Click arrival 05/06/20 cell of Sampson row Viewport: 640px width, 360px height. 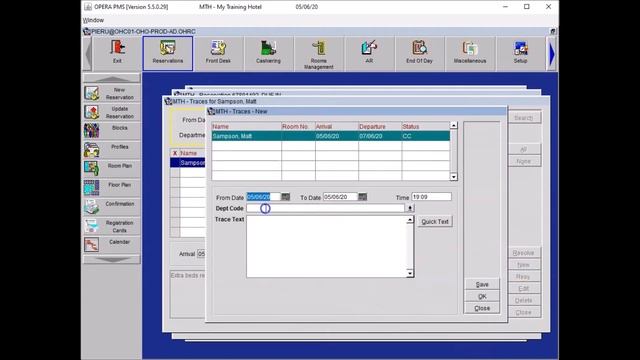coord(337,136)
